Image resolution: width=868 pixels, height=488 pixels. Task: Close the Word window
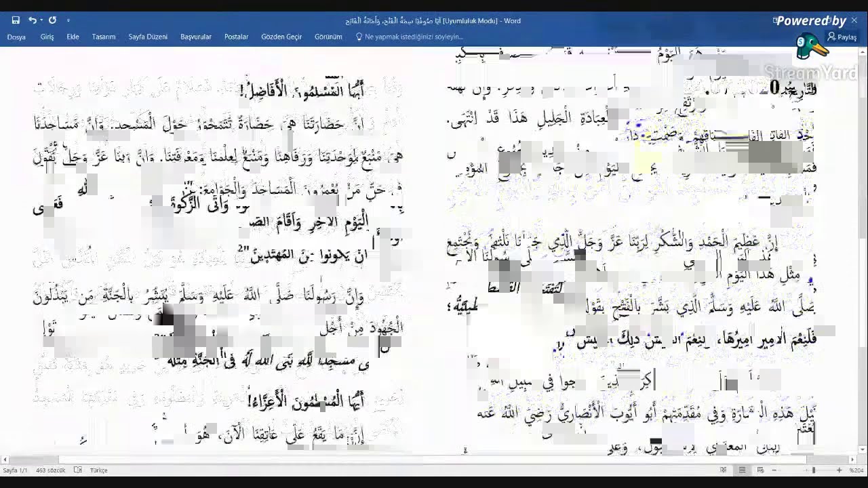point(854,20)
